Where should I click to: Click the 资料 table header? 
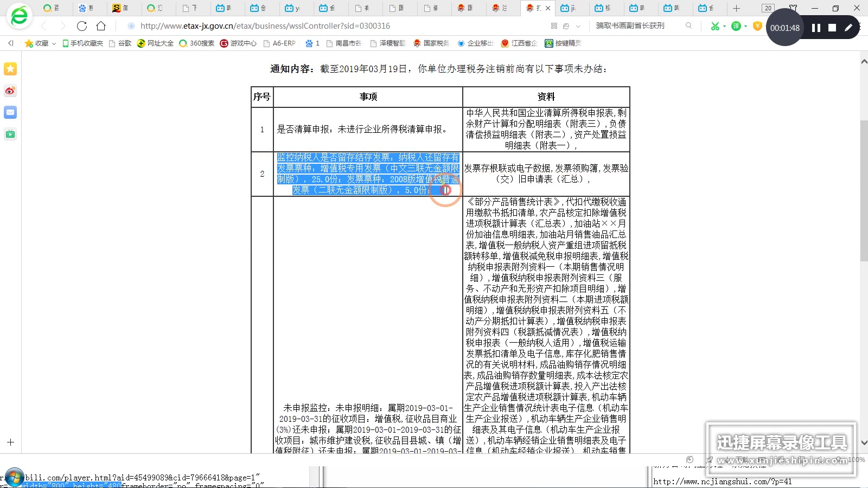[546, 97]
